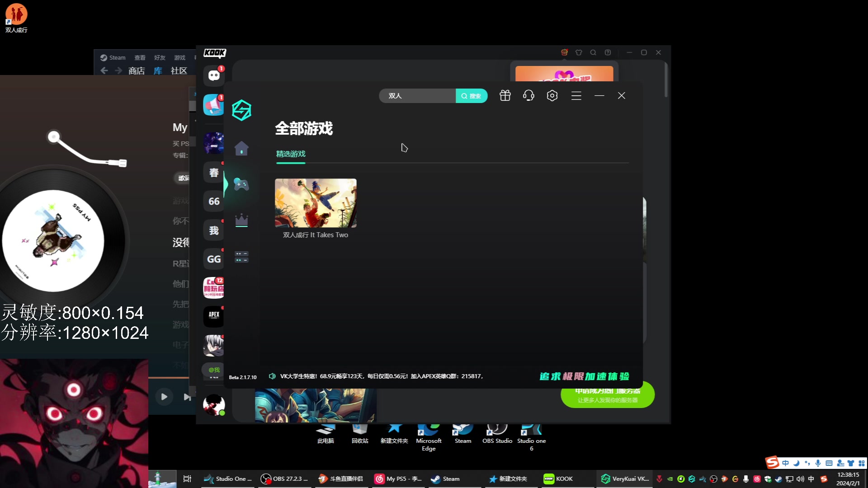Go to 库 tab in Steam
The width and height of the screenshot is (868, 488).
[158, 70]
